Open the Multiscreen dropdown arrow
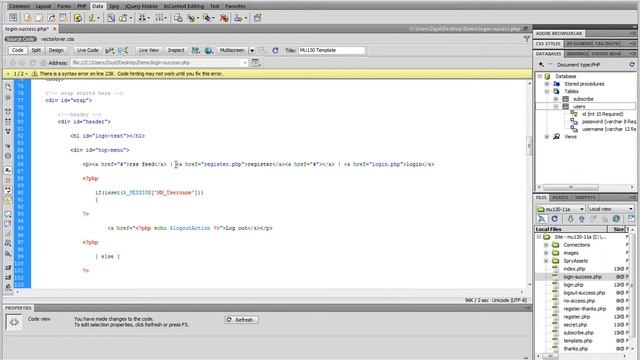Screen dimensions: 640x360 click(252, 50)
